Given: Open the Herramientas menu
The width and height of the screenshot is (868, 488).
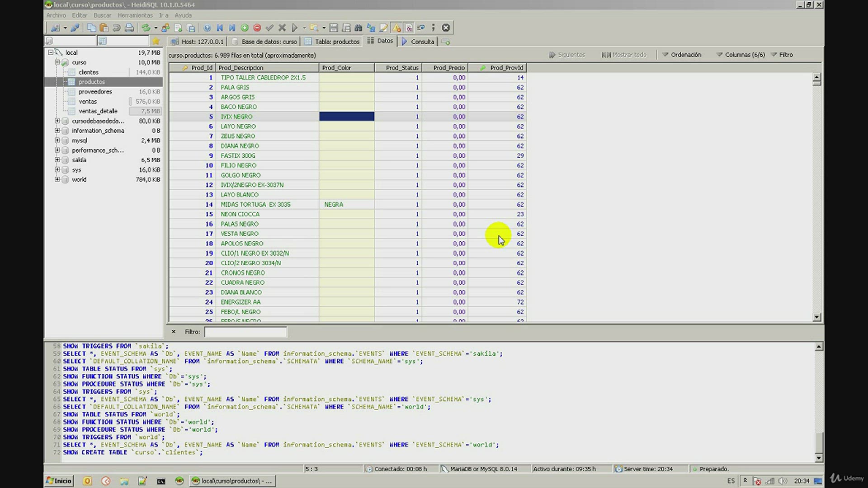Looking at the screenshot, I should (x=135, y=15).
